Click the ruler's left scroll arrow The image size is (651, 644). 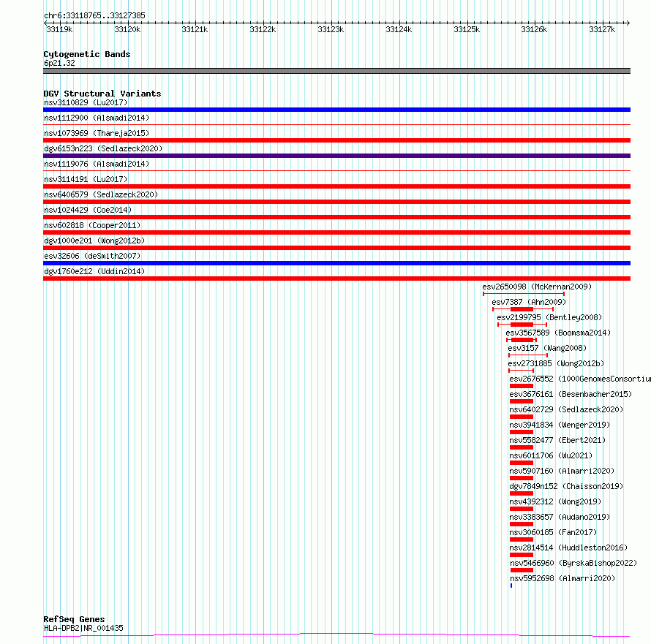pyautogui.click(x=45, y=23)
